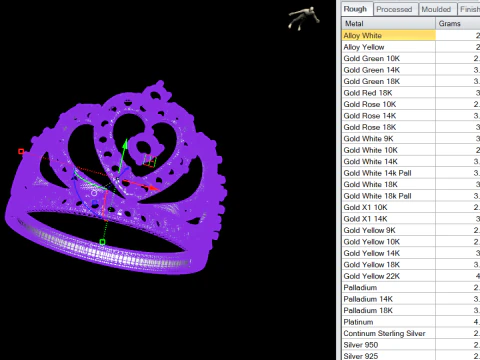480x360 pixels.
Task: Select the Silver 950 row
Action: tap(411, 344)
